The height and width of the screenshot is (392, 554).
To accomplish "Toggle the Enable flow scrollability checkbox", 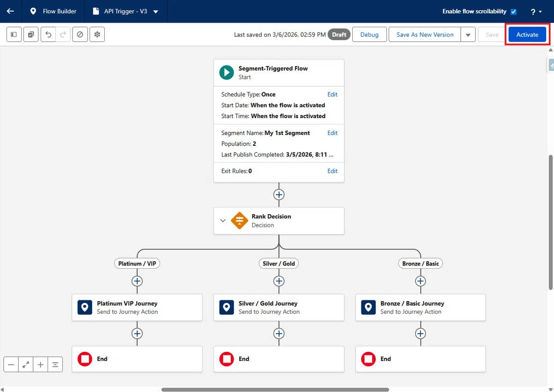I will tap(513, 12).
